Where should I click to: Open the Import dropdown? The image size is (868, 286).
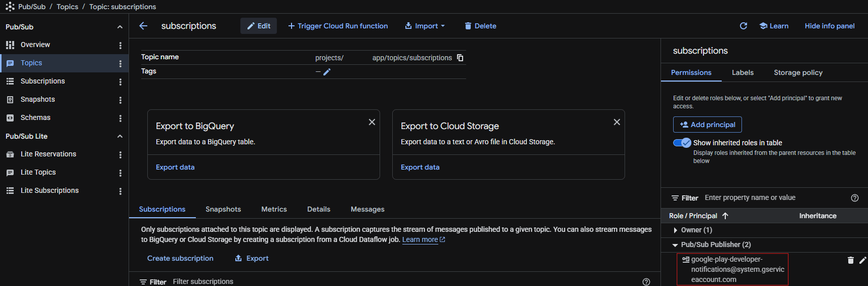coord(425,26)
